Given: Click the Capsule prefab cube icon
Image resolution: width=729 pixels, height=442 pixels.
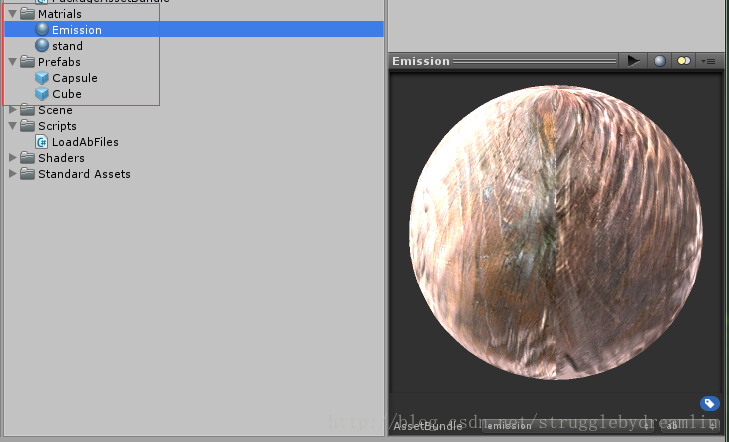Looking at the screenshot, I should click(42, 78).
